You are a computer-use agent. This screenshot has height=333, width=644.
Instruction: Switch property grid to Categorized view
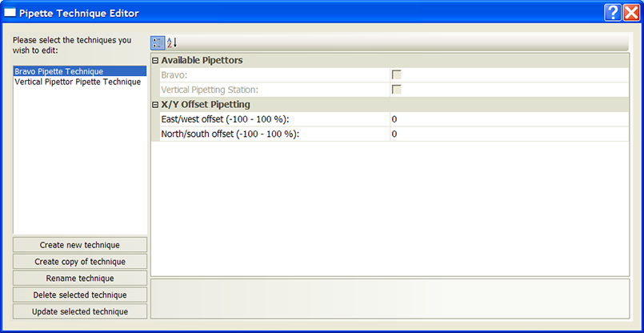tap(158, 42)
